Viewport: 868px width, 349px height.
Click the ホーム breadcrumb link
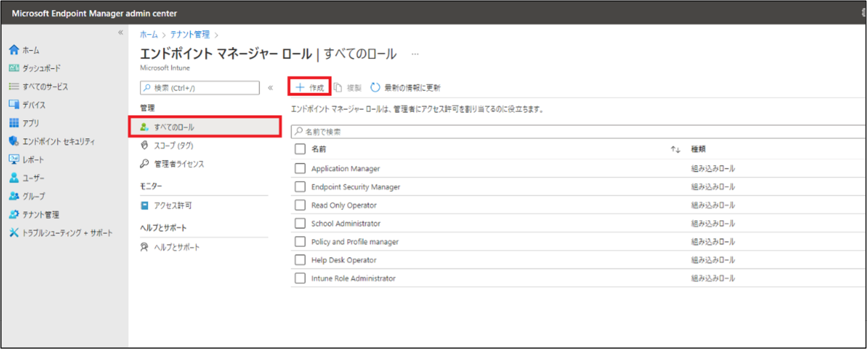pos(149,34)
